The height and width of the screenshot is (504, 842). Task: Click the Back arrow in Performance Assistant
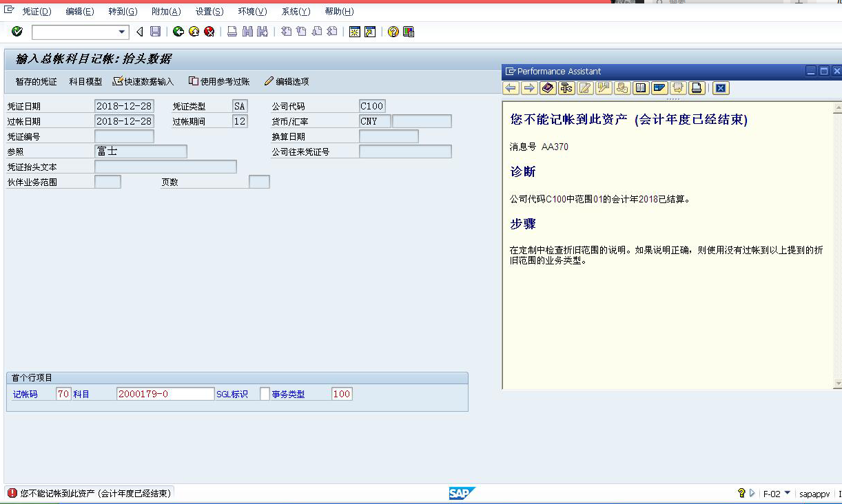point(511,88)
